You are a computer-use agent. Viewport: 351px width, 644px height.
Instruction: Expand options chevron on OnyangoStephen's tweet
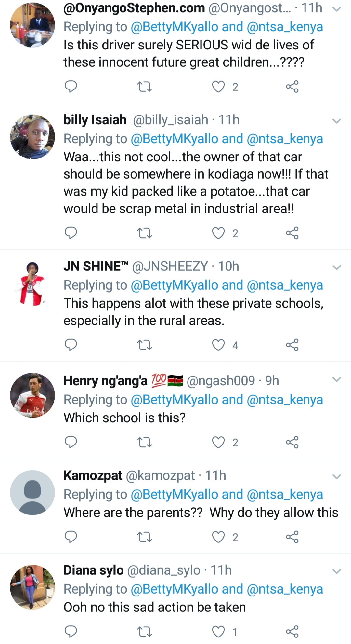click(x=337, y=9)
